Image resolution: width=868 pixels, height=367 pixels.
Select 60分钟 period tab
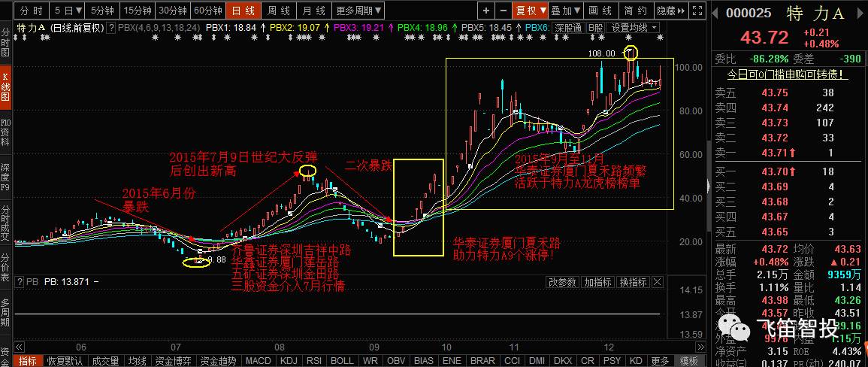[208, 11]
